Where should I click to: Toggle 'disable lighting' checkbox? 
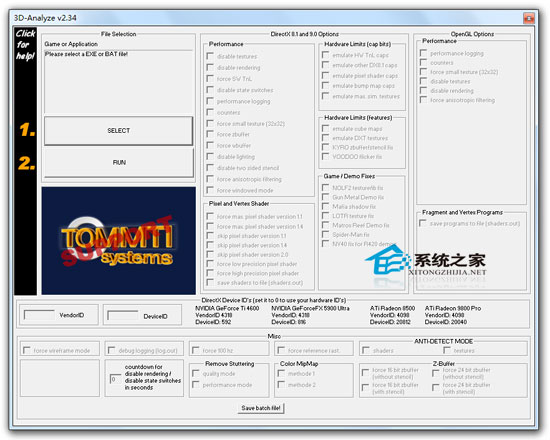click(210, 156)
